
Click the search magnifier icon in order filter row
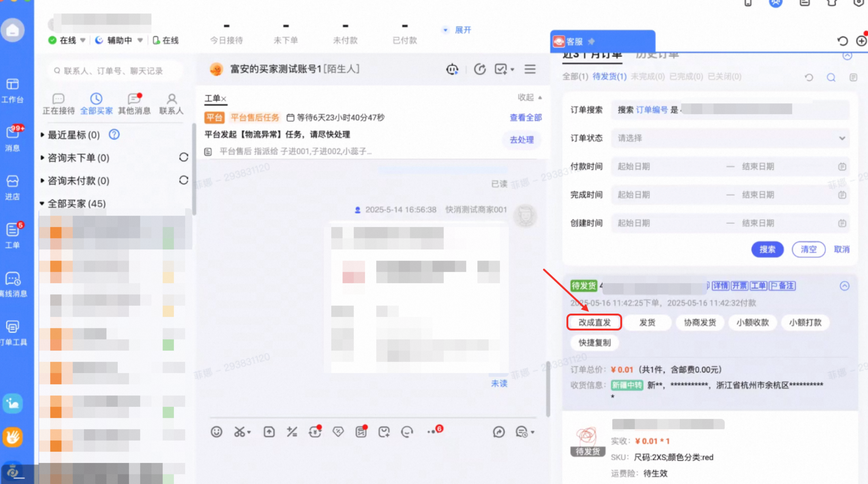click(x=831, y=77)
